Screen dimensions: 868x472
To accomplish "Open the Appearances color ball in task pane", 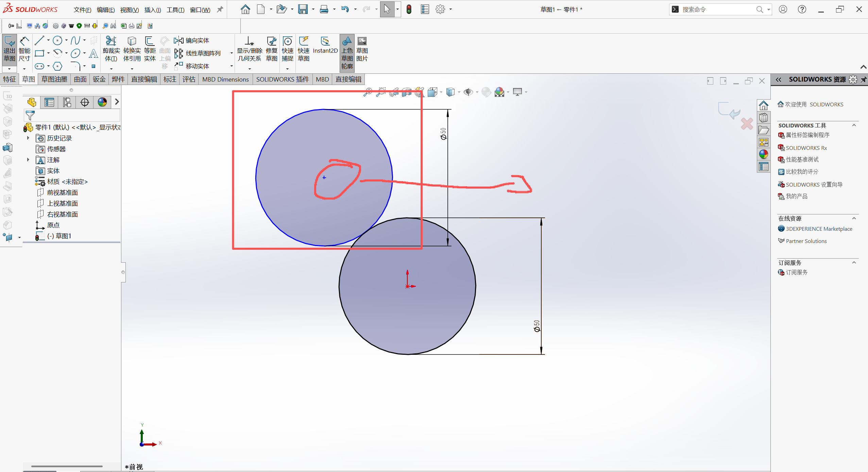I will [x=763, y=154].
